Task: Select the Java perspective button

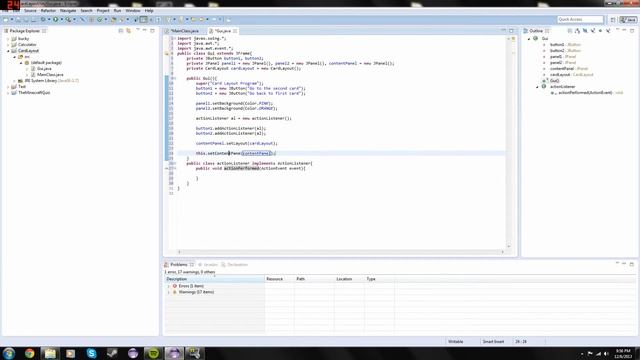Action: [x=628, y=20]
